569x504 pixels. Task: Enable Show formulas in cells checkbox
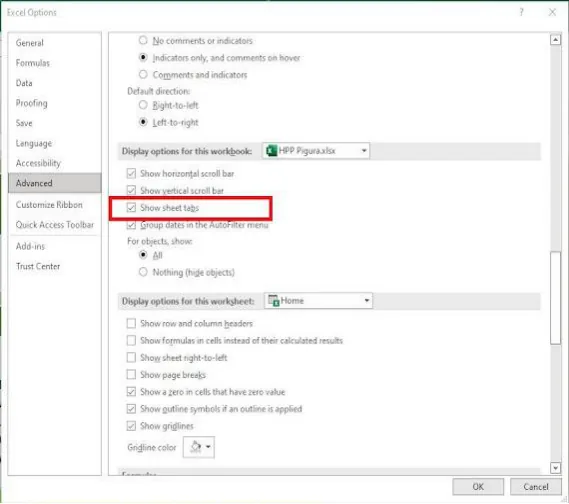pyautogui.click(x=131, y=340)
